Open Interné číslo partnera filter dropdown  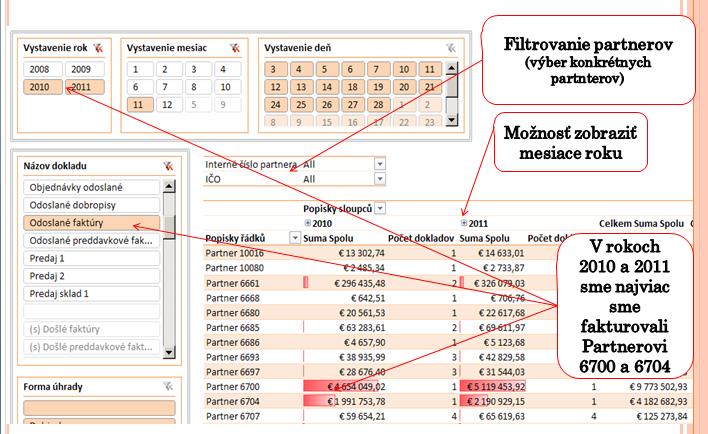coord(380,164)
